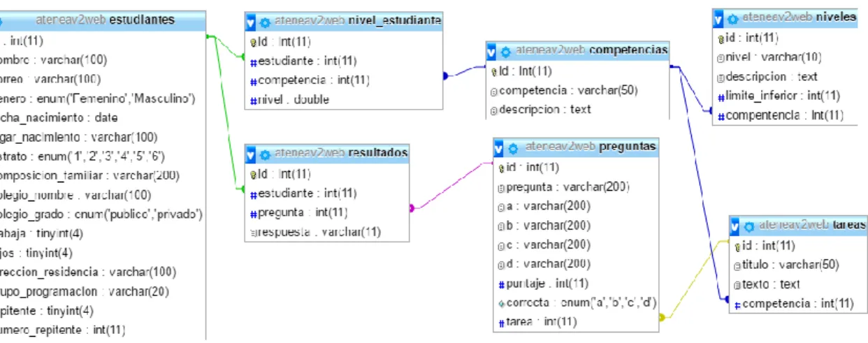Click the 'correcta : enum' field in preguntas
This screenshot has height=343, width=868.
[x=577, y=303]
